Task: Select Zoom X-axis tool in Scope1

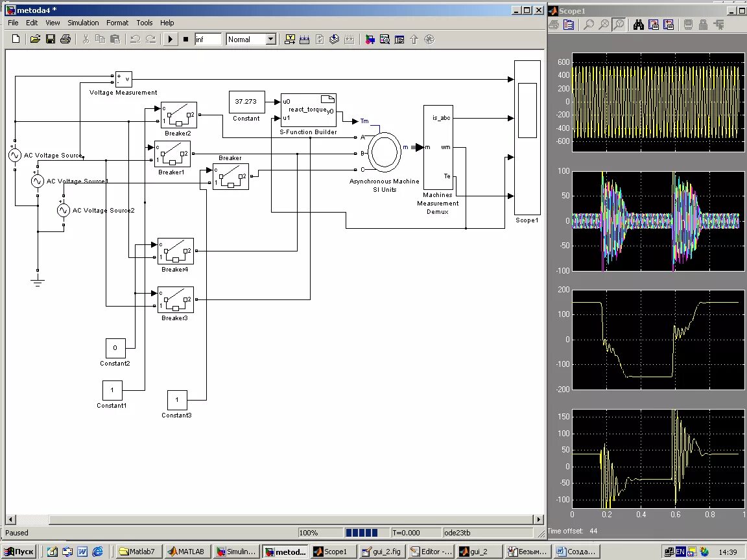Action: click(x=604, y=25)
